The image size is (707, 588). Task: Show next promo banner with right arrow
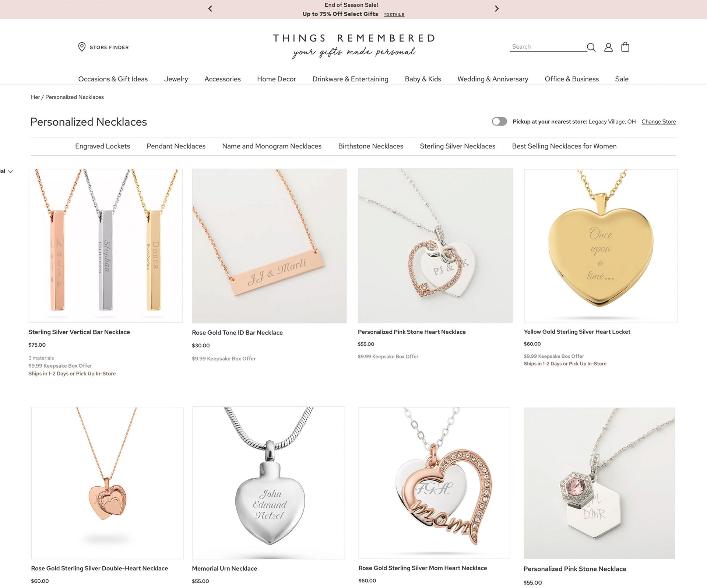tap(497, 8)
